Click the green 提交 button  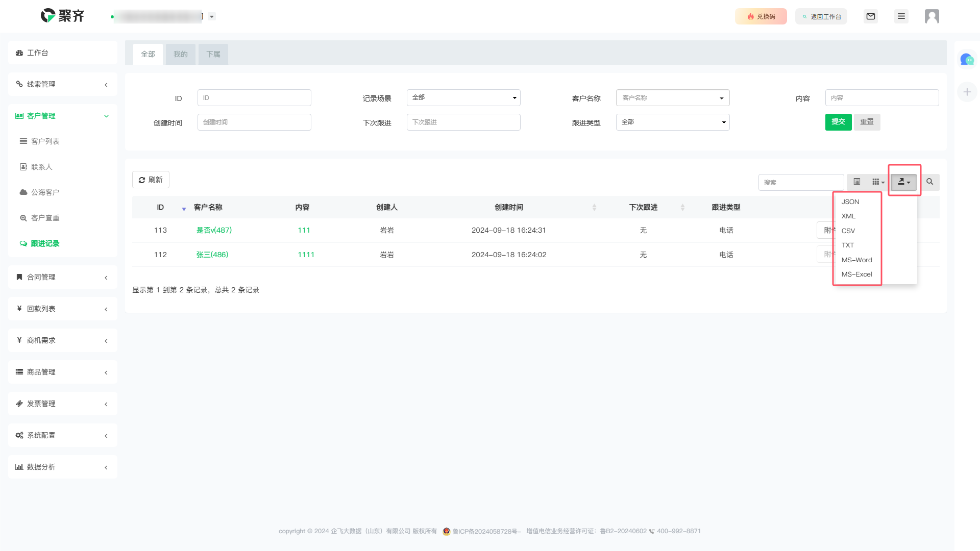pyautogui.click(x=839, y=122)
